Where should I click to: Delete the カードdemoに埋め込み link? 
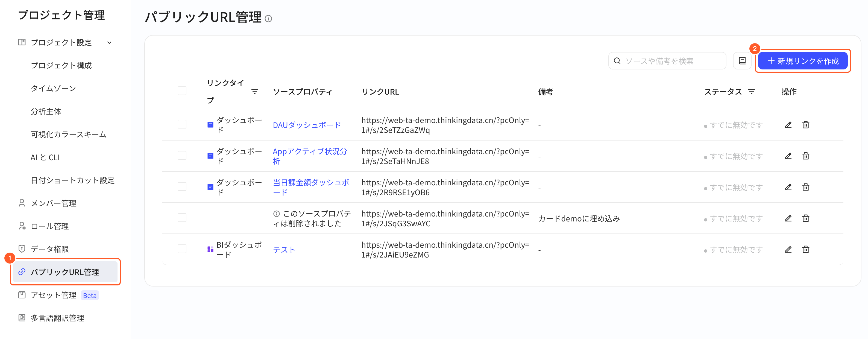(x=805, y=218)
